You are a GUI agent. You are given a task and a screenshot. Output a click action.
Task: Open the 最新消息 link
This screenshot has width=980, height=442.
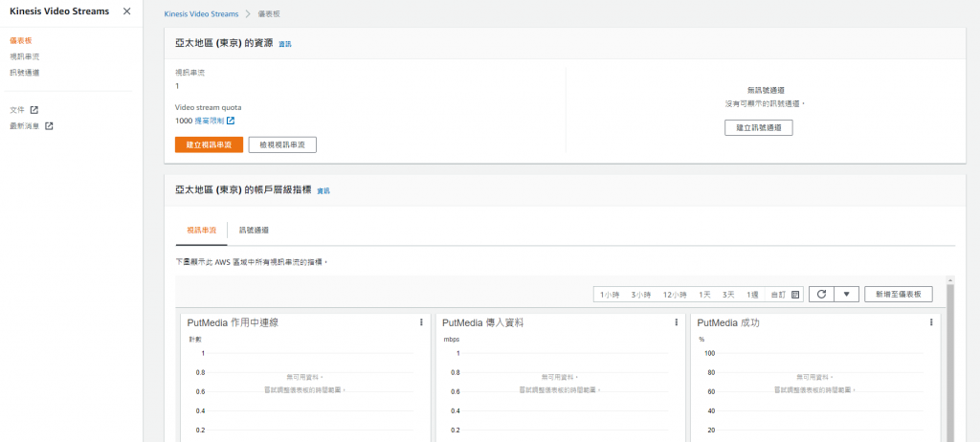coord(25,126)
